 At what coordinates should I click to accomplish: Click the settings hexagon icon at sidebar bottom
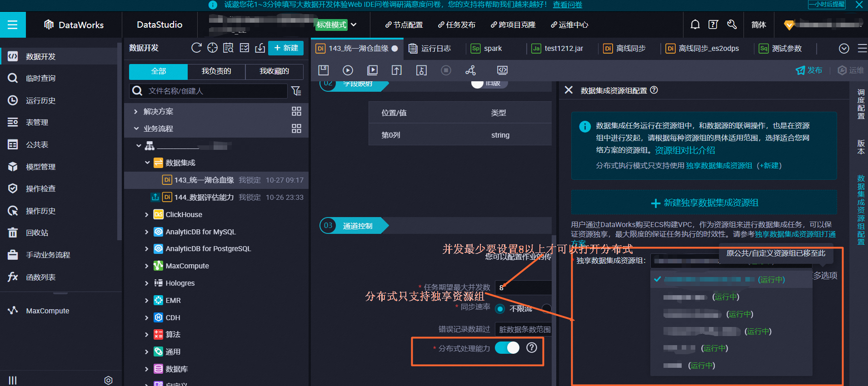(x=108, y=380)
